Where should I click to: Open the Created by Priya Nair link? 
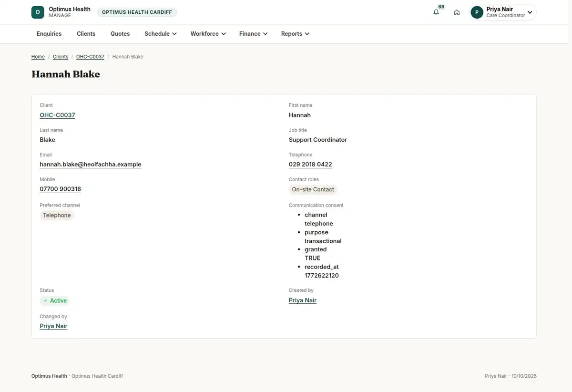point(303,300)
